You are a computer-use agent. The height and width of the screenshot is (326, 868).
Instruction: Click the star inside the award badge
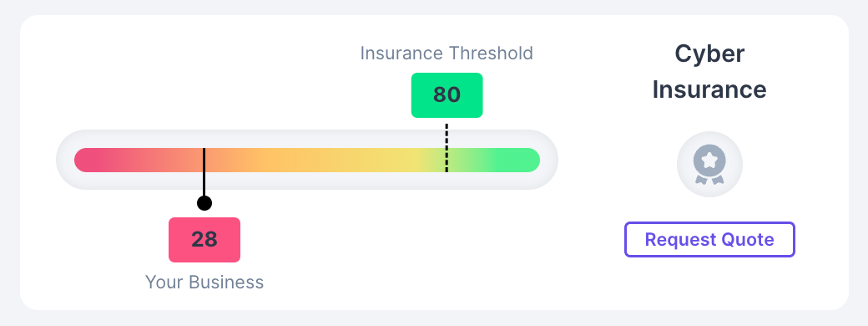click(709, 161)
